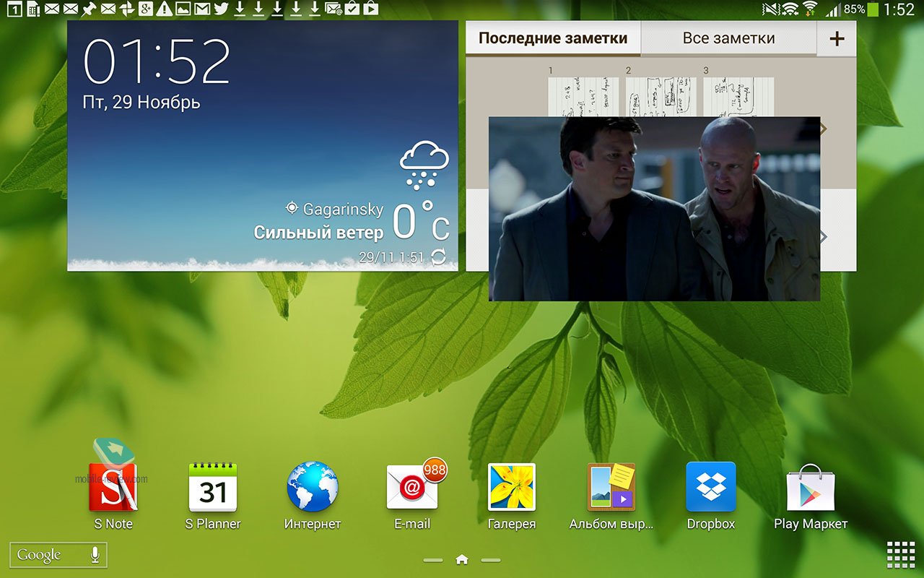
Task: Tap the warning triangle notification icon
Action: tap(164, 9)
